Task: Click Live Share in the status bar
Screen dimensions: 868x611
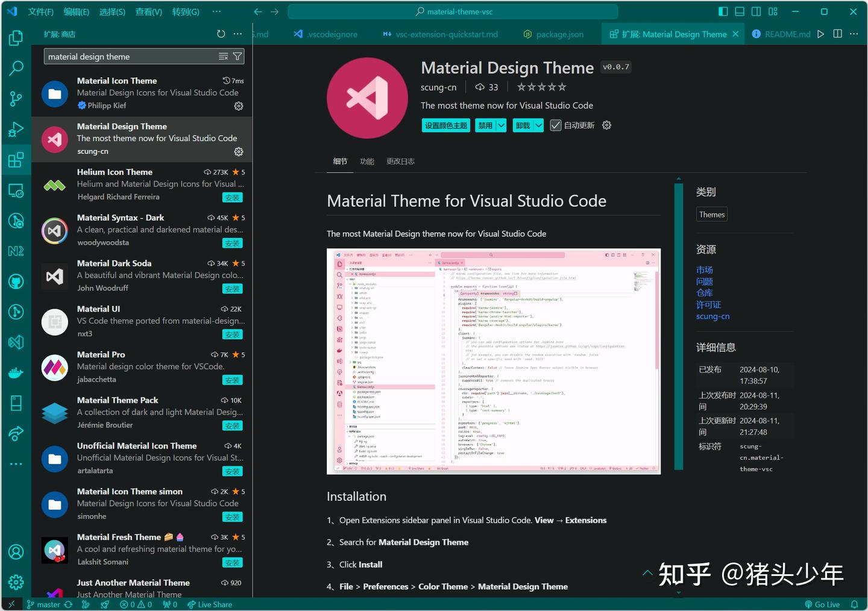Action: tap(210, 604)
